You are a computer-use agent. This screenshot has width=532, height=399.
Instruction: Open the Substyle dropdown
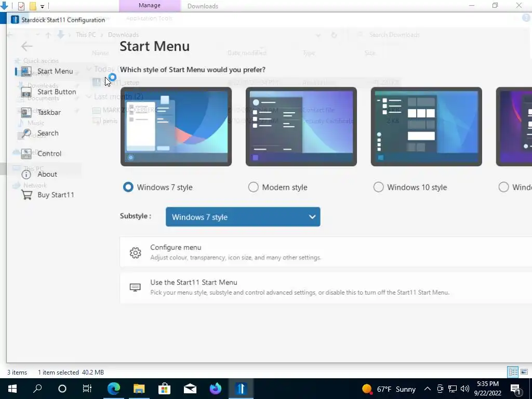pyautogui.click(x=243, y=217)
